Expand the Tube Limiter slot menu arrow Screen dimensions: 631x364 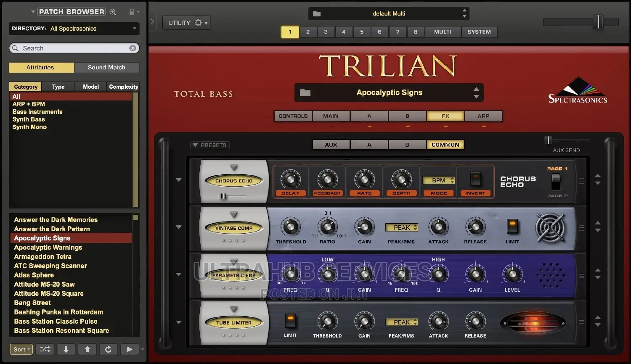point(179,322)
